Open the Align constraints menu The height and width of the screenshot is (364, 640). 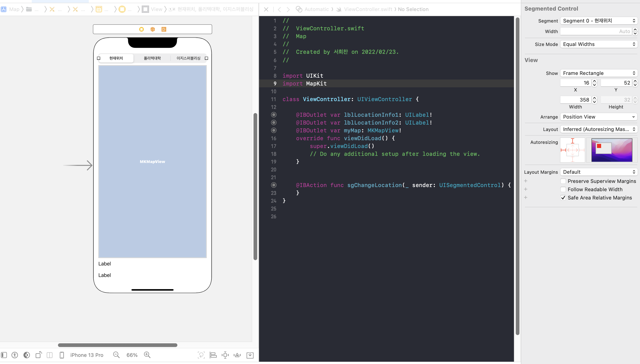[x=213, y=355]
